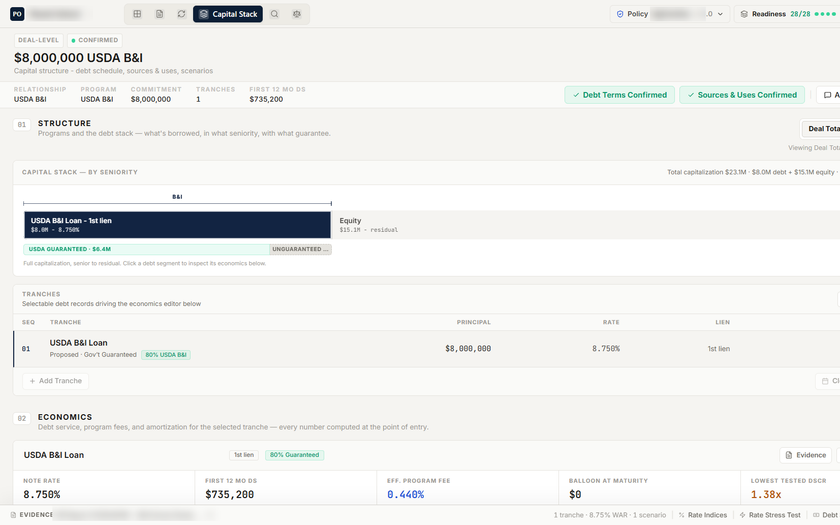Click the UNGUARANTEED bar segment
The height and width of the screenshot is (525, 840).
301,249
